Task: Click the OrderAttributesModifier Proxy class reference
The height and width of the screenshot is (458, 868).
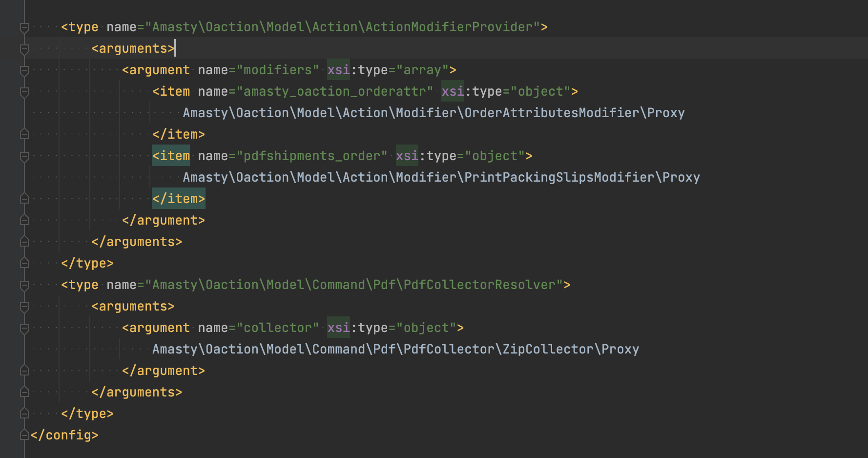Action: click(434, 113)
